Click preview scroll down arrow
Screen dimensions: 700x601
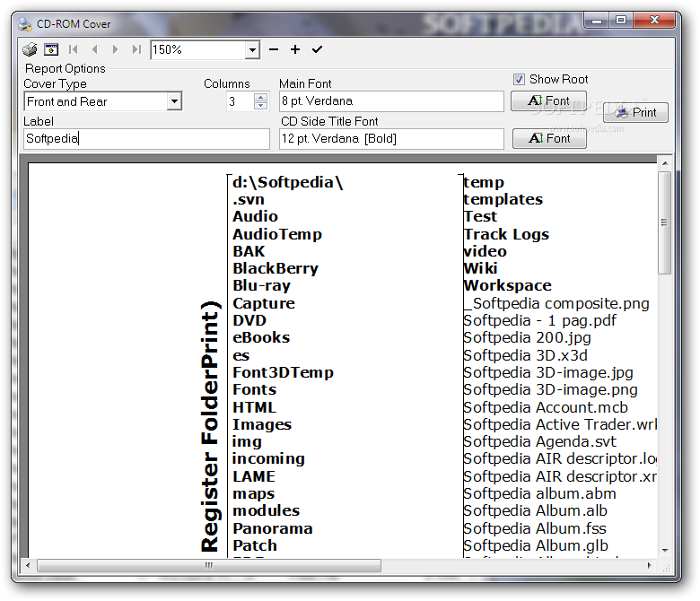tap(665, 551)
